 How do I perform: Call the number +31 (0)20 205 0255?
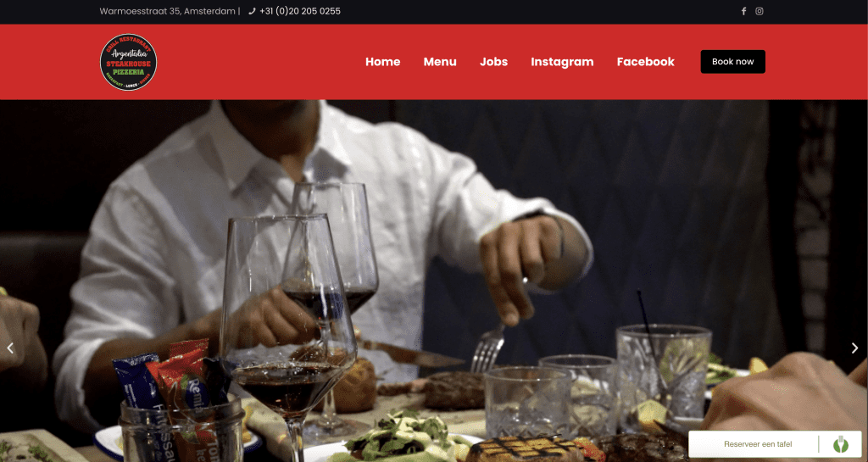pos(300,11)
